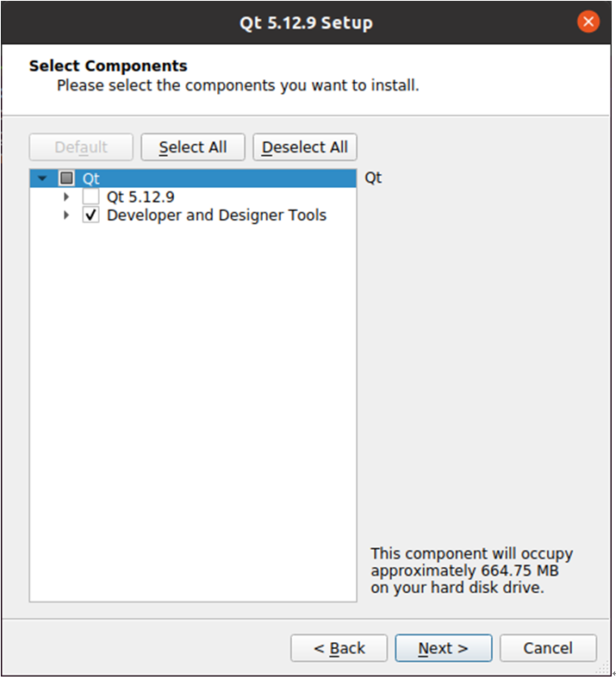Check the Qt 5.12.9 checkbox
The width and height of the screenshot is (616, 680).
(x=90, y=197)
